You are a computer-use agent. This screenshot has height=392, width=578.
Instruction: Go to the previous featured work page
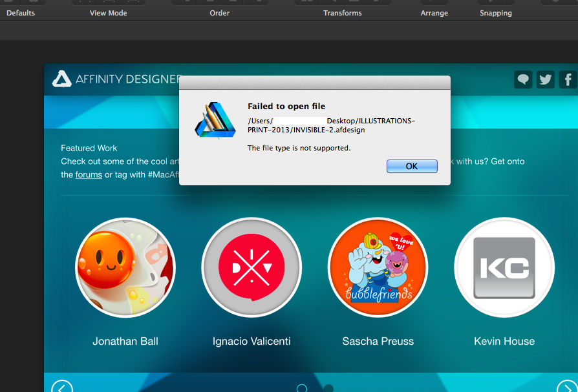tap(62, 386)
